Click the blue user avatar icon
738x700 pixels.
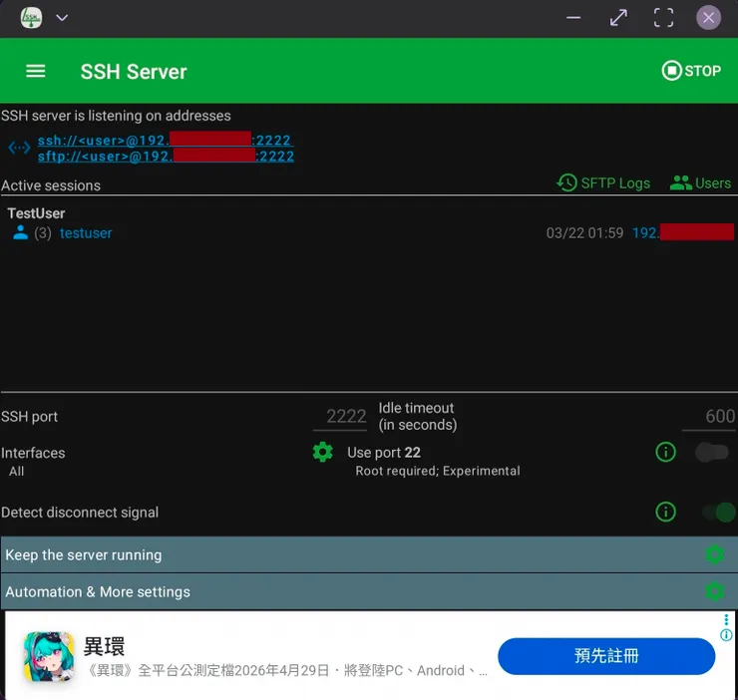(20, 232)
